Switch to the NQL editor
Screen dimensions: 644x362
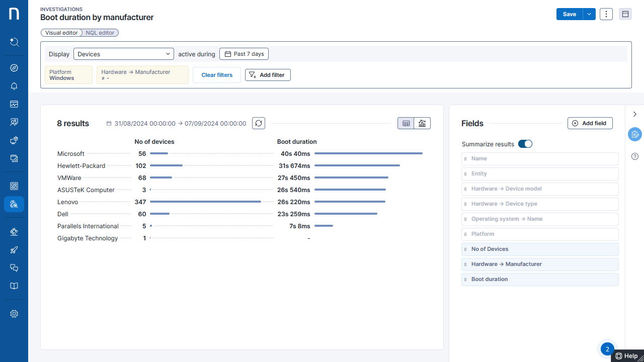point(100,33)
